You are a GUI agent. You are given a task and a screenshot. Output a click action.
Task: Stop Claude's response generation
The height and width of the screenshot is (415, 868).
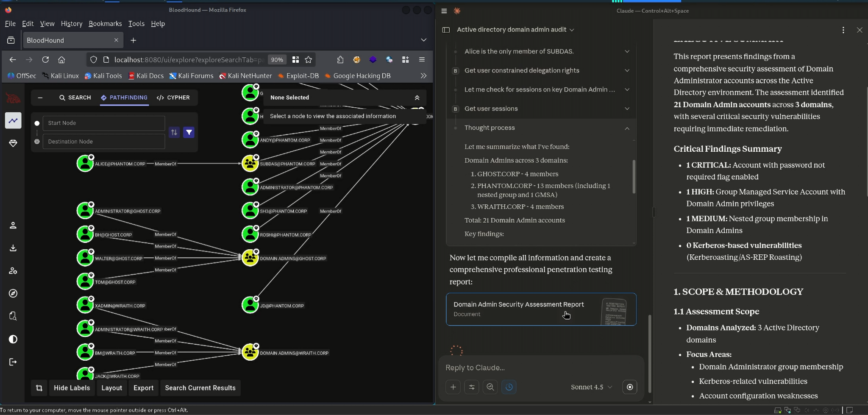click(x=630, y=387)
